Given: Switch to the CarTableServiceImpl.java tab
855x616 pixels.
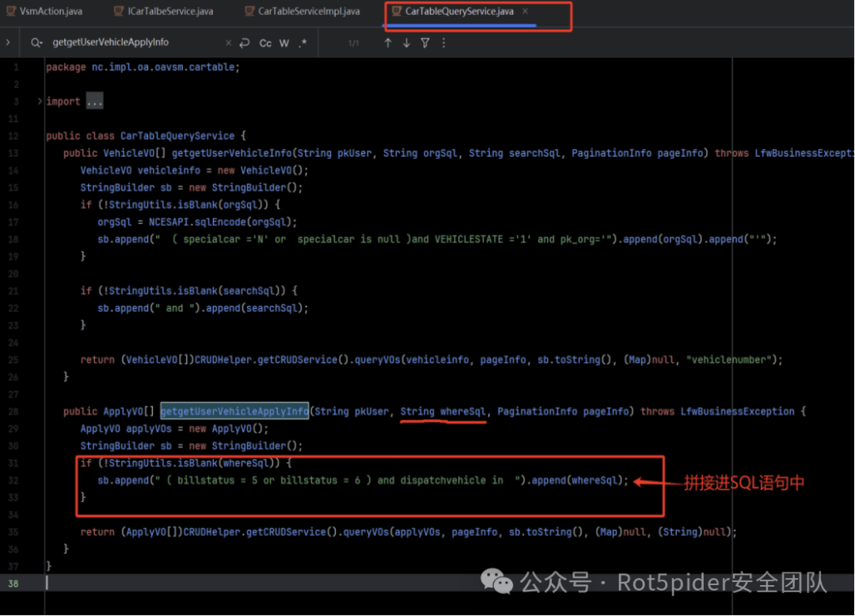Looking at the screenshot, I should [309, 12].
